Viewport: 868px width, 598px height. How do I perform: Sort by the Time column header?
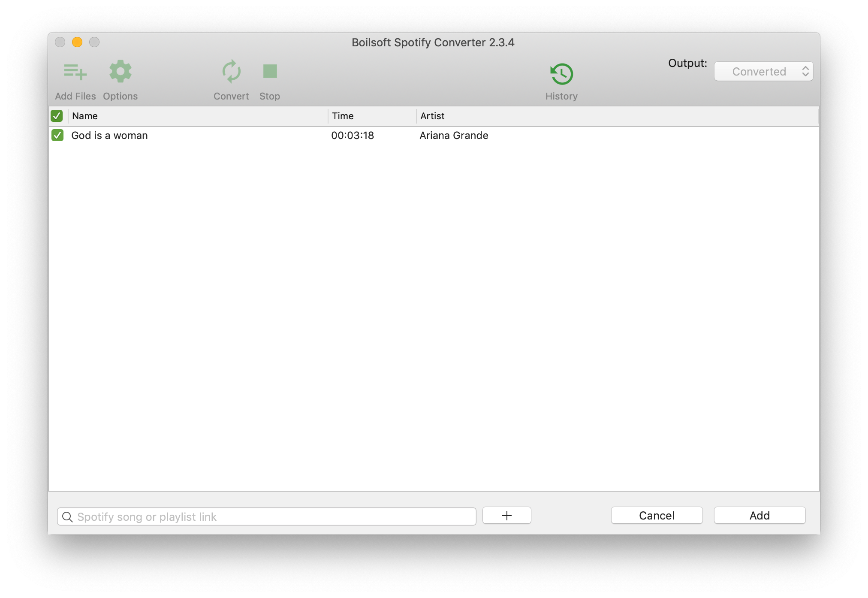point(372,116)
